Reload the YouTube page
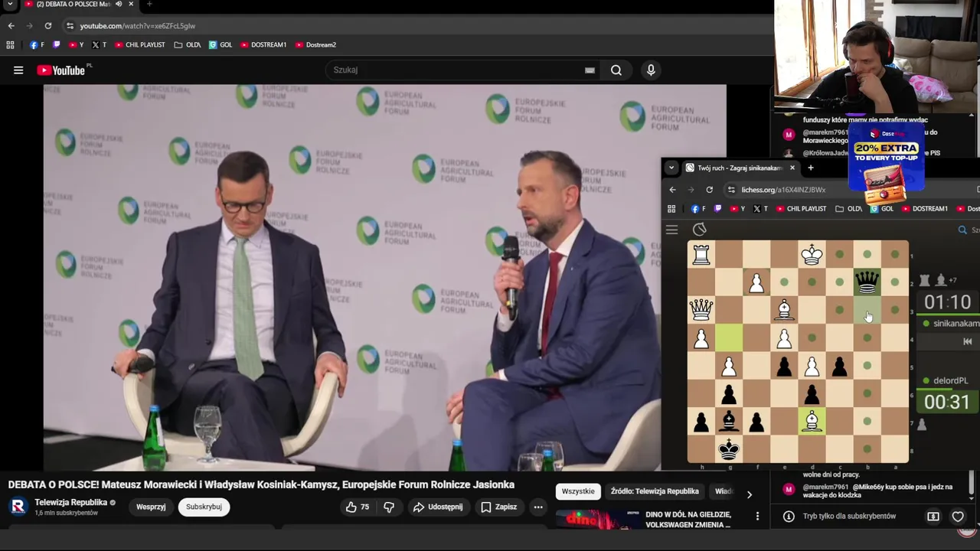The width and height of the screenshot is (980, 551). pyautogui.click(x=47, y=26)
